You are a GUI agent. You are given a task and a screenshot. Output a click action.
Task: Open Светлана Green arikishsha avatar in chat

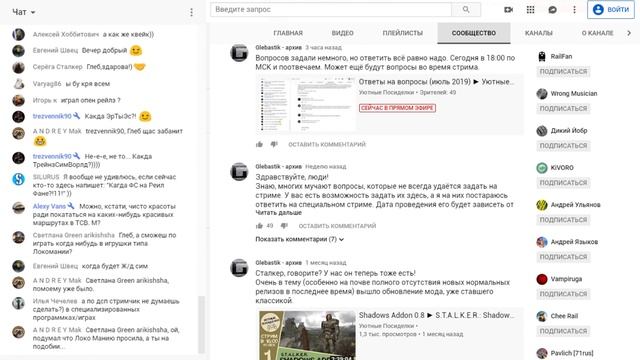click(x=18, y=238)
